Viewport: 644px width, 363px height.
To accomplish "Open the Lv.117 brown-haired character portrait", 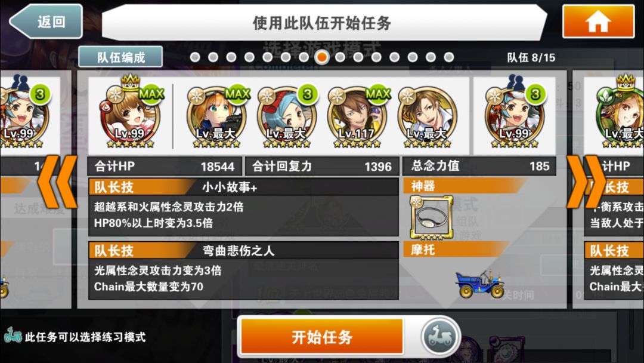I will pyautogui.click(x=357, y=117).
